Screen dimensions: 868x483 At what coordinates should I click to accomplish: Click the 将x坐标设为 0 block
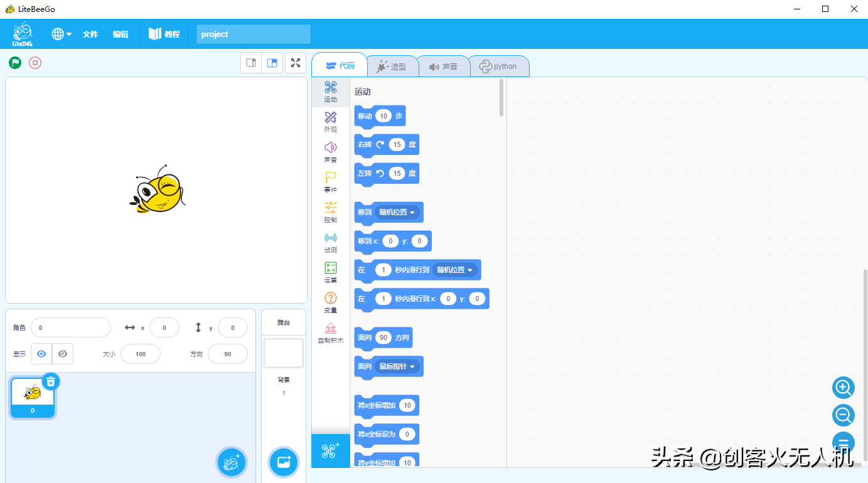(387, 434)
